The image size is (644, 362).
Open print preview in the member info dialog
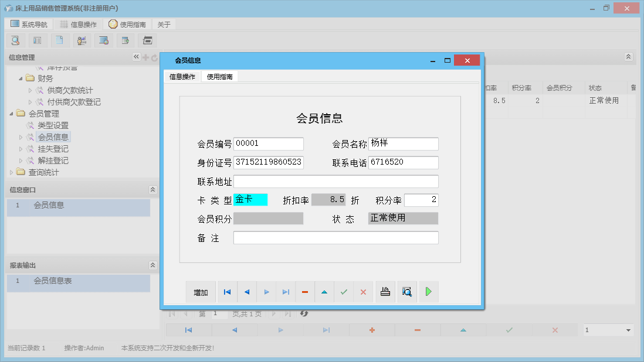pyautogui.click(x=406, y=291)
